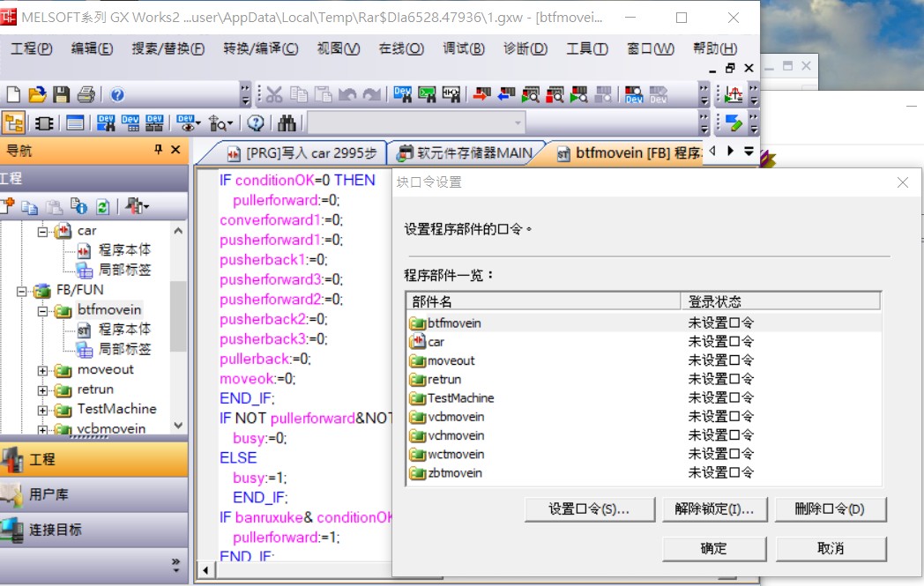Click the Print icon in the toolbar
This screenshot has width=924, height=586.
86,94
